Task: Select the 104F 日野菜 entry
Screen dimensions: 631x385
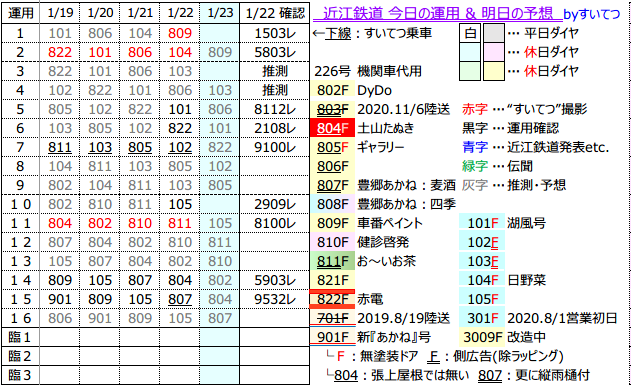Action: point(503,280)
